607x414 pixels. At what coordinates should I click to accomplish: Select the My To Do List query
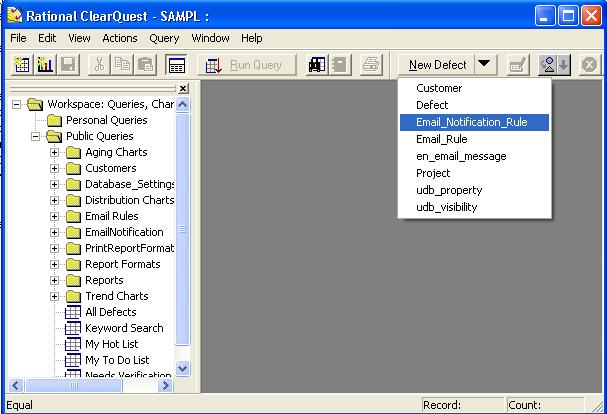117,360
